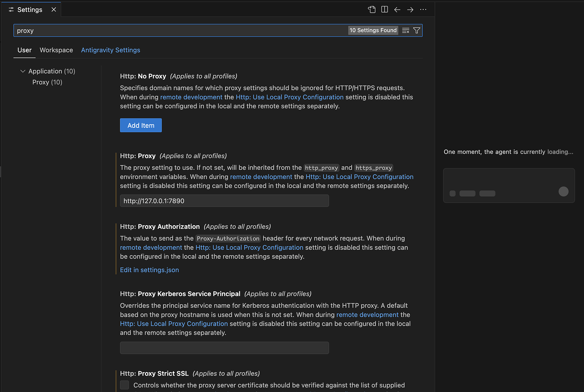Go back with the left arrow

point(397,9)
